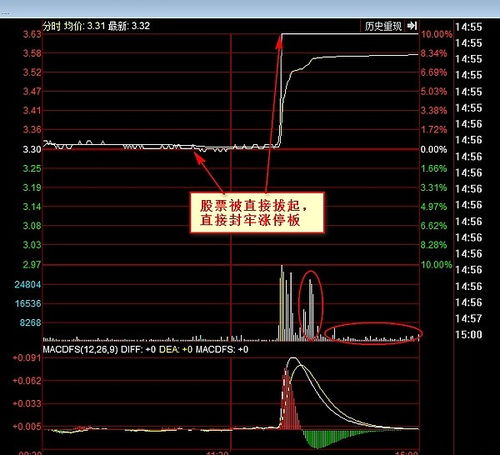Select the 2.97 price axis label
This screenshot has height=455, width=500.
(32, 265)
